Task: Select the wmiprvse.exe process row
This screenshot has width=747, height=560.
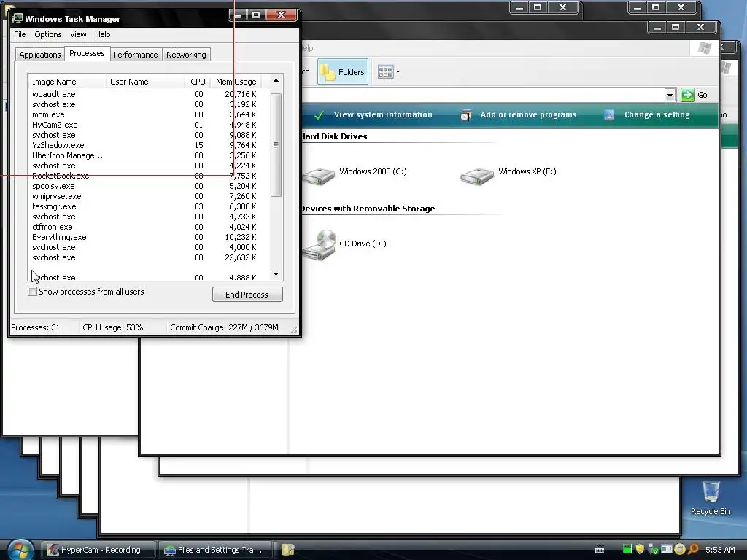Action: tap(149, 196)
